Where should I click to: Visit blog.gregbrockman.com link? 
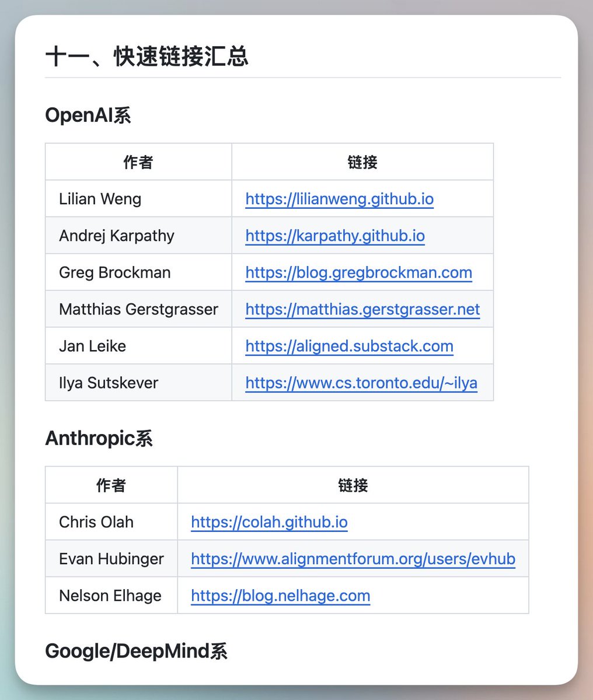(358, 272)
